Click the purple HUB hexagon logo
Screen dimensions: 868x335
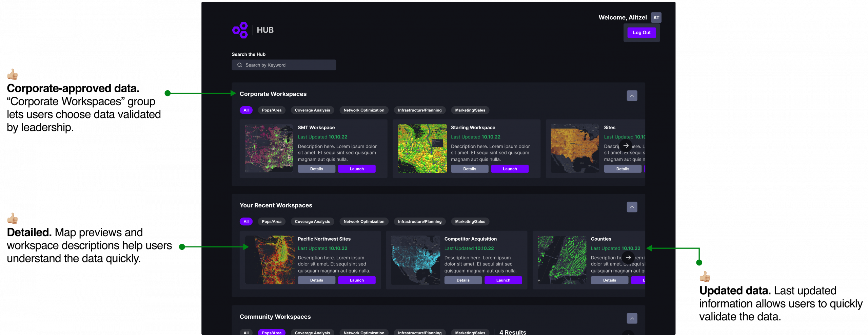[240, 30]
